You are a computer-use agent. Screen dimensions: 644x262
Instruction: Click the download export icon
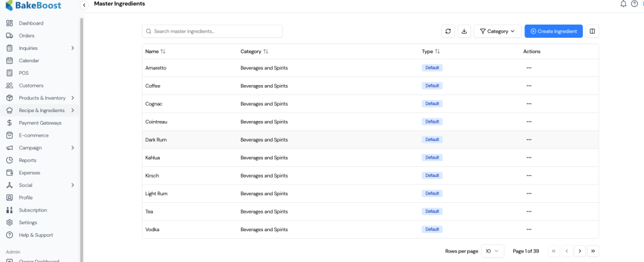[464, 31]
